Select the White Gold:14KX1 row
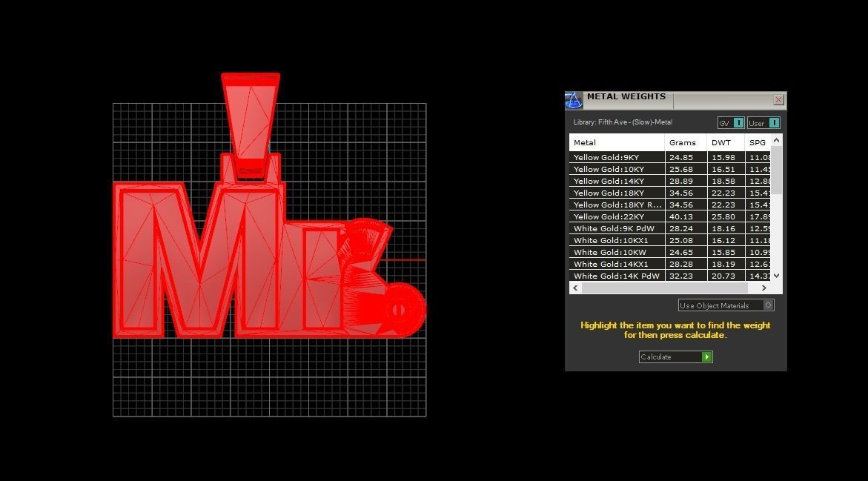Viewport: 868px width, 481px height. click(670, 265)
